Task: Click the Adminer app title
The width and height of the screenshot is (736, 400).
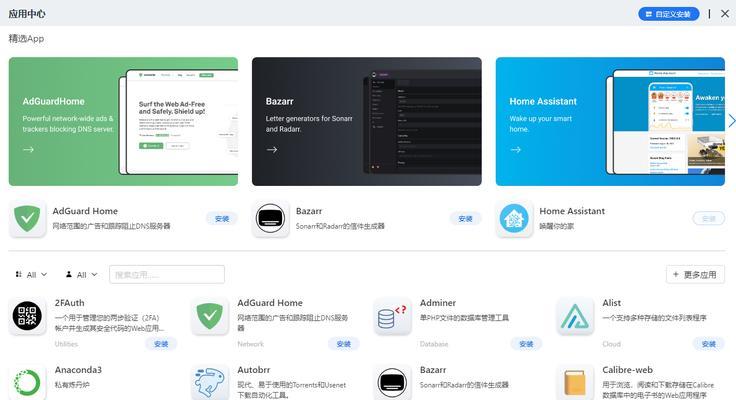Action: (x=438, y=303)
